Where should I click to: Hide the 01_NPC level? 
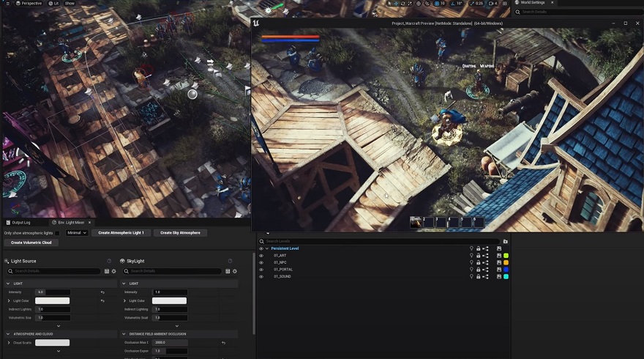pos(261,263)
